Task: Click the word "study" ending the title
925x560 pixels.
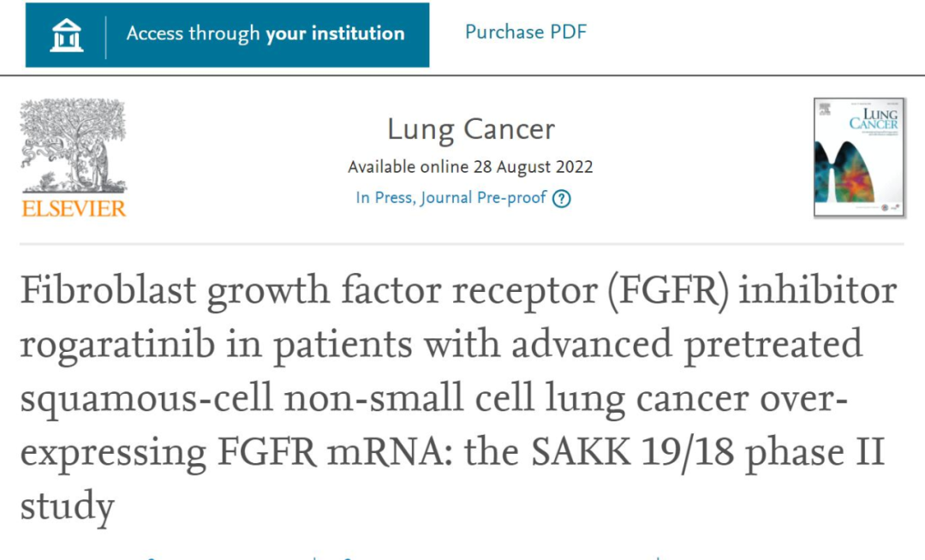Action: 67,507
